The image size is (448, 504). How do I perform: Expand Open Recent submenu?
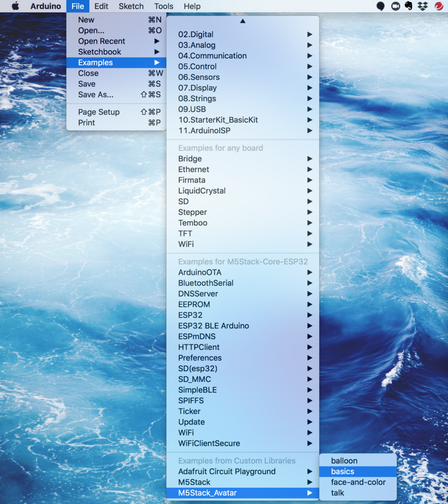click(116, 41)
